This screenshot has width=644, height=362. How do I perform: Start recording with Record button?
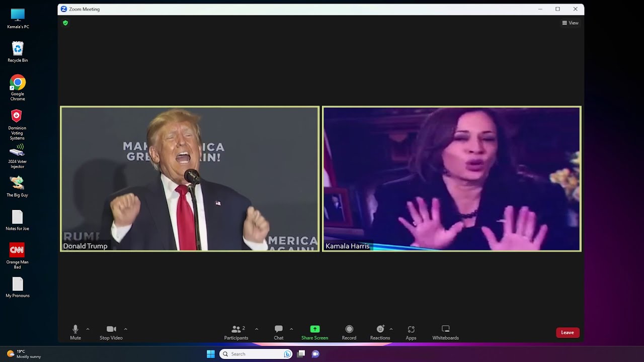click(x=349, y=332)
